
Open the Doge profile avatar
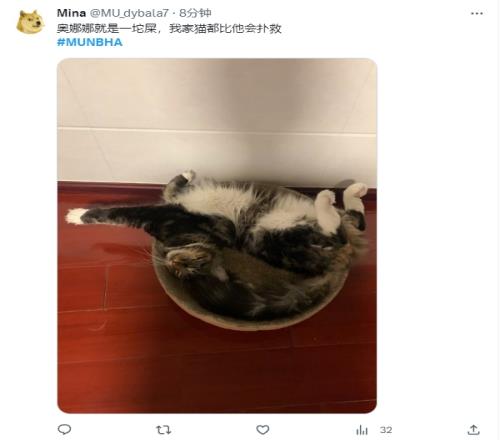30,22
